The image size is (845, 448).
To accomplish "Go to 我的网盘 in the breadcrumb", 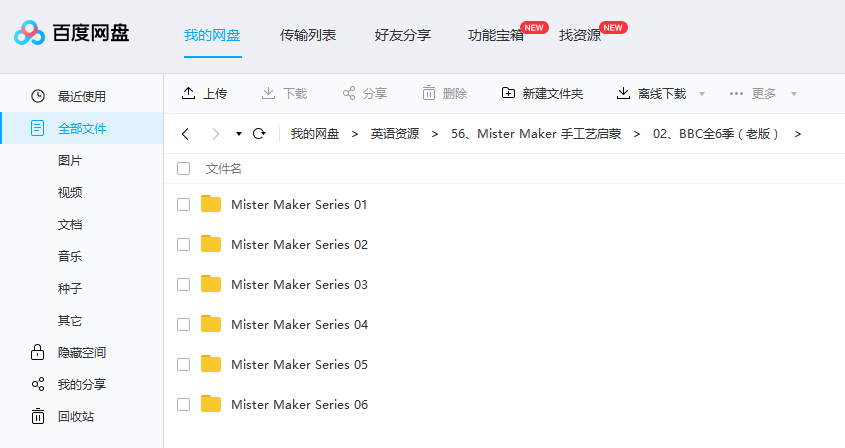I will pyautogui.click(x=315, y=134).
